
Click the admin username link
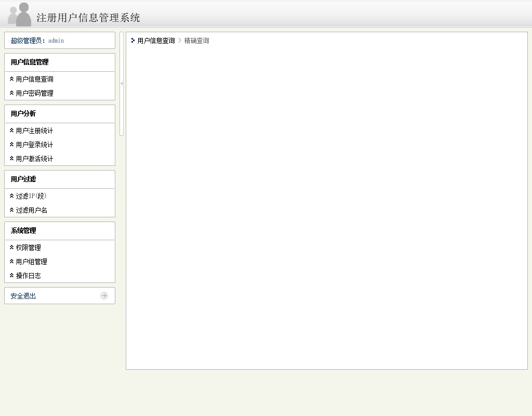[56, 41]
